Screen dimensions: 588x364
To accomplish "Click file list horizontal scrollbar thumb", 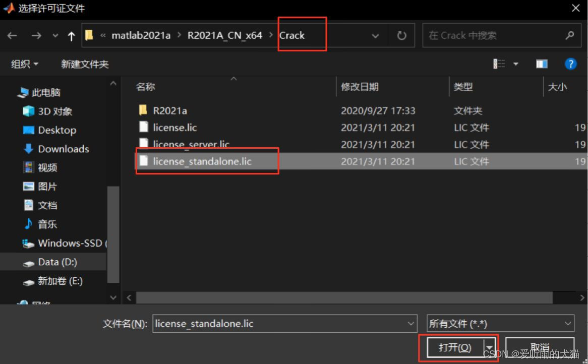I will pos(344,297).
